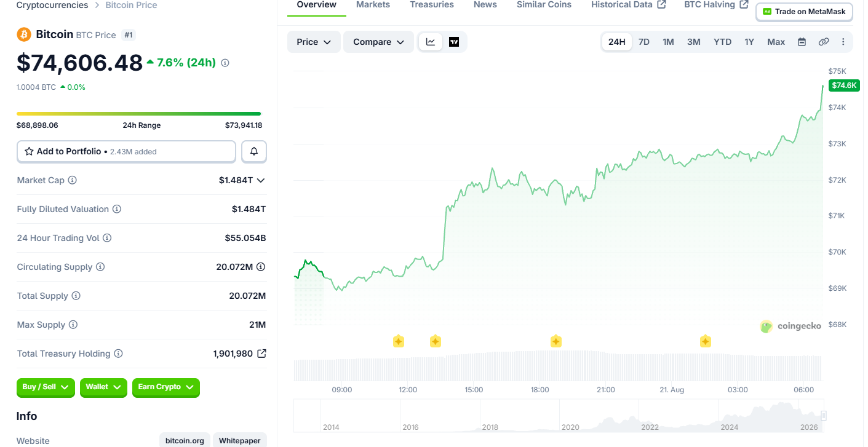Open the price alert bell icon
This screenshot has width=868, height=447.
click(254, 151)
